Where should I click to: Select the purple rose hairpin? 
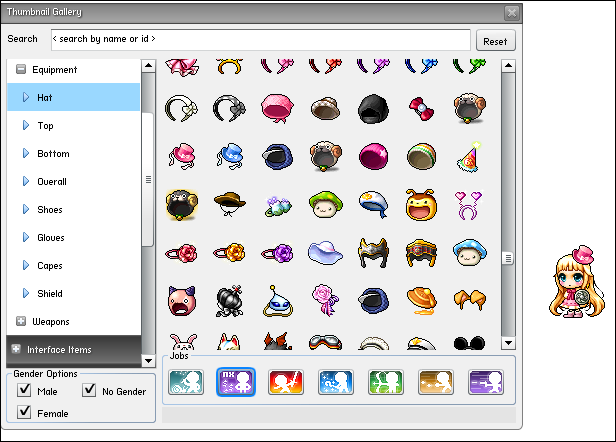coord(277,253)
